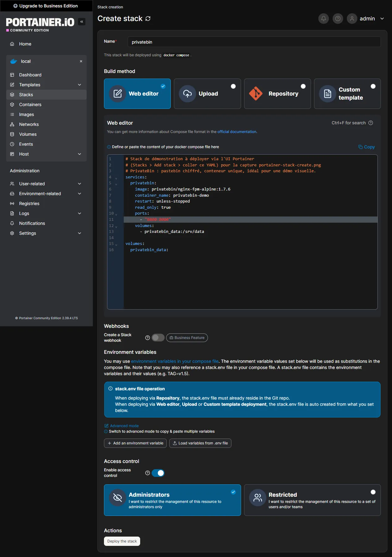The width and height of the screenshot is (392, 557).
Task: Click the Business Feature badge
Action: tap(187, 338)
